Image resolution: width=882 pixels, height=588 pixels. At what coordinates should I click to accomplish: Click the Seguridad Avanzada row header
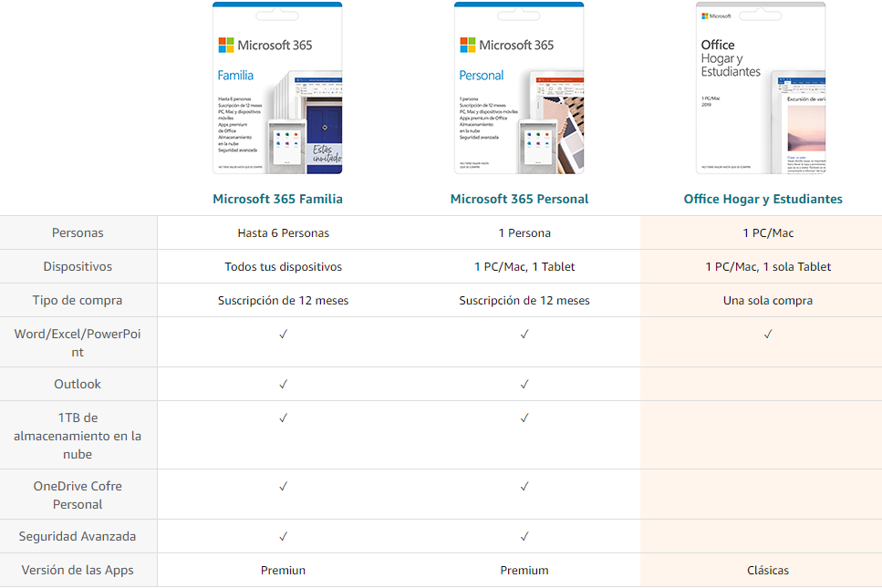click(x=78, y=536)
